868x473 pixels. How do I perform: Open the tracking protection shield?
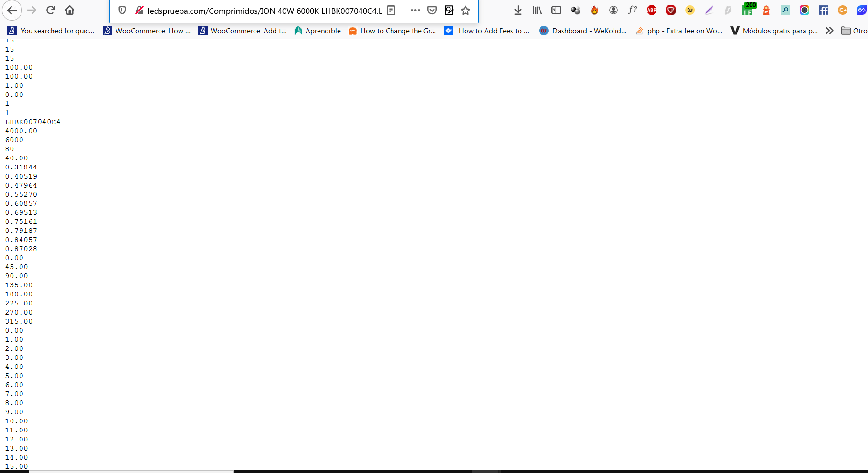point(122,11)
